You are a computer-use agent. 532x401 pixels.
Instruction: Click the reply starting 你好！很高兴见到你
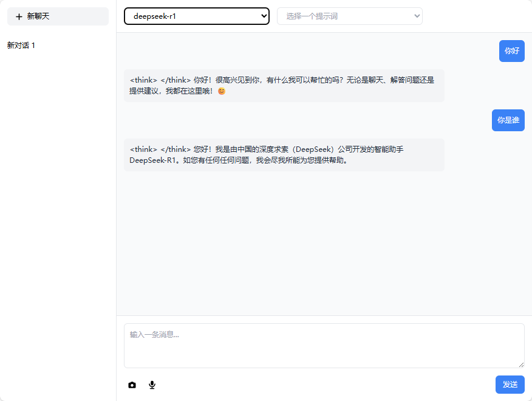pyautogui.click(x=284, y=86)
